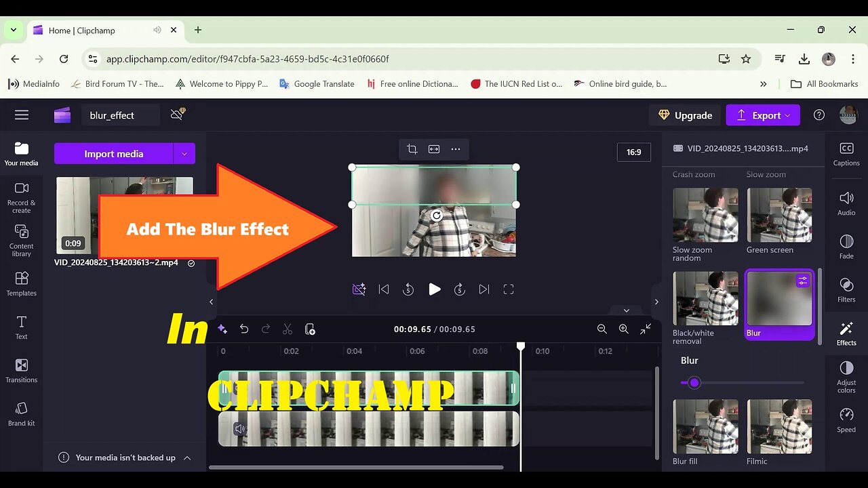Toggle the Blur effect thumbnail
The height and width of the screenshot is (488, 868).
780,304
